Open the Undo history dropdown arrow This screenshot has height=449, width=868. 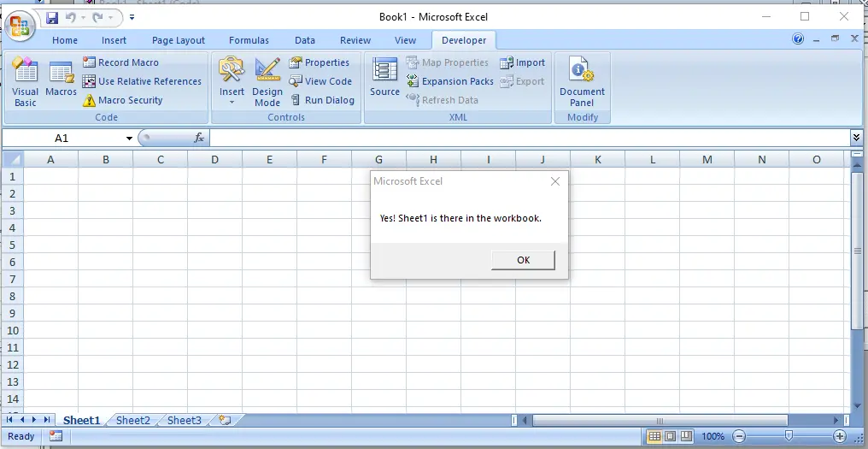click(x=83, y=18)
